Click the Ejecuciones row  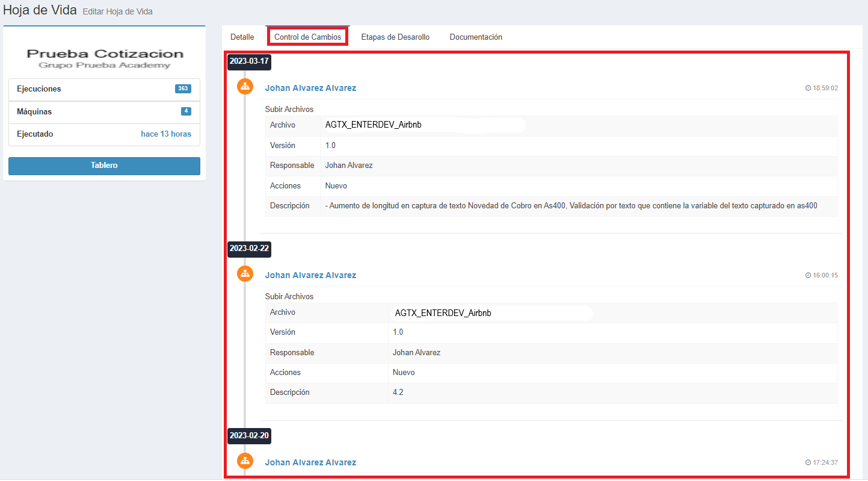pos(104,89)
